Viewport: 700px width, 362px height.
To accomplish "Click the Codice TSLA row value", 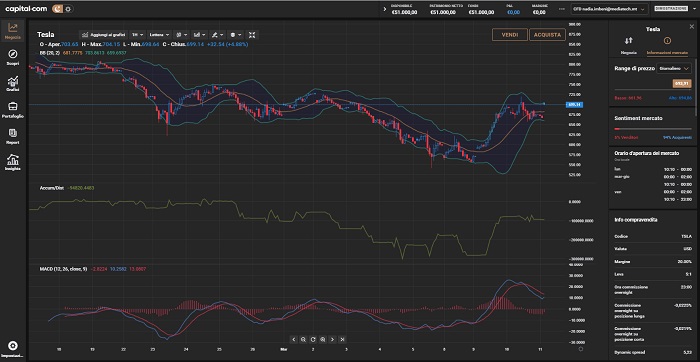I will point(686,236).
